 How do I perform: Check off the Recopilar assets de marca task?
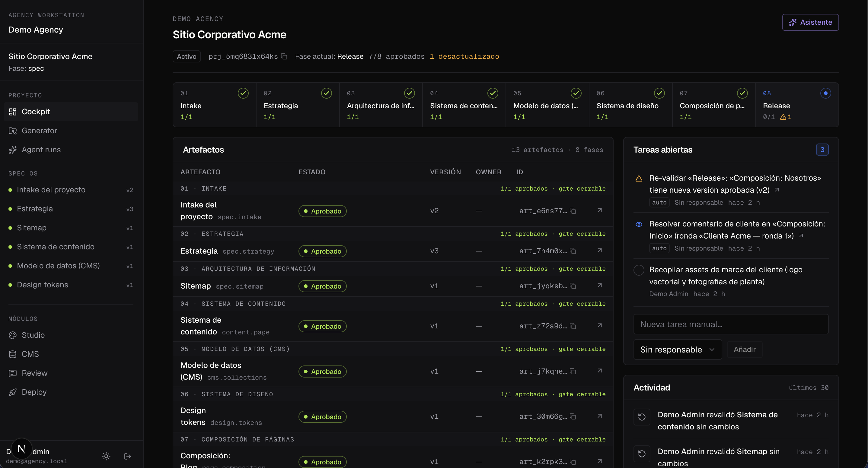639,270
